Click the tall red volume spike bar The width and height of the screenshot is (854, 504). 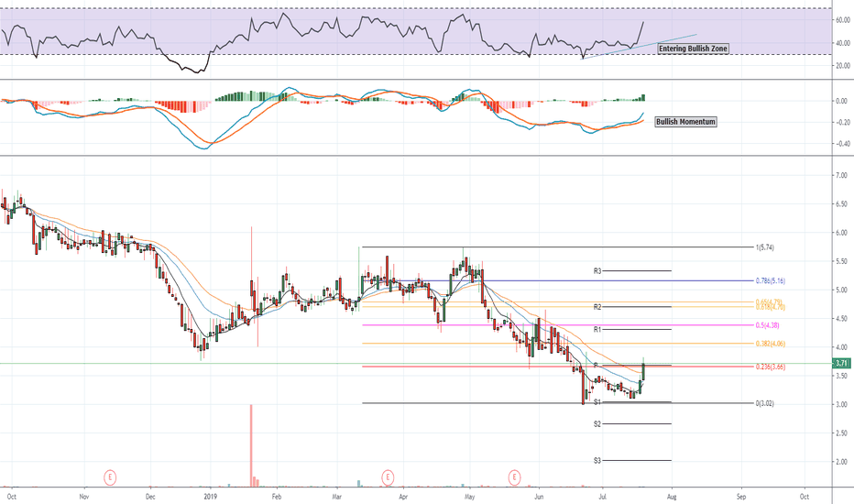pyautogui.click(x=252, y=445)
